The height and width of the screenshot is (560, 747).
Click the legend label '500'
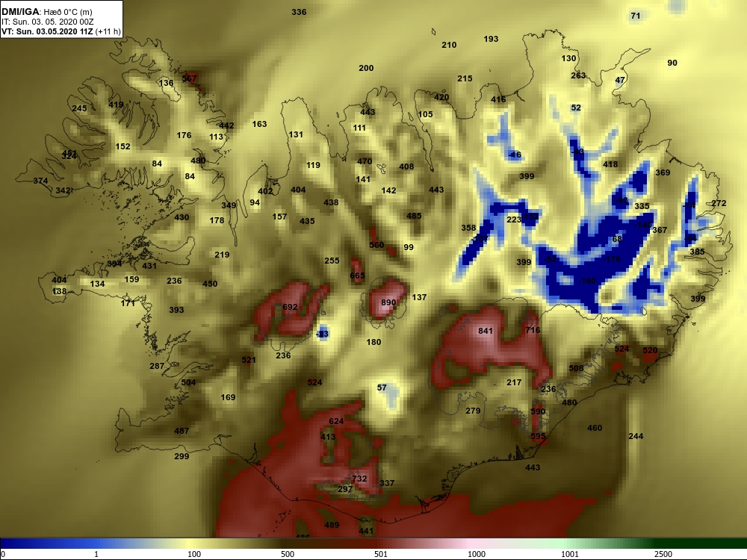[288, 554]
